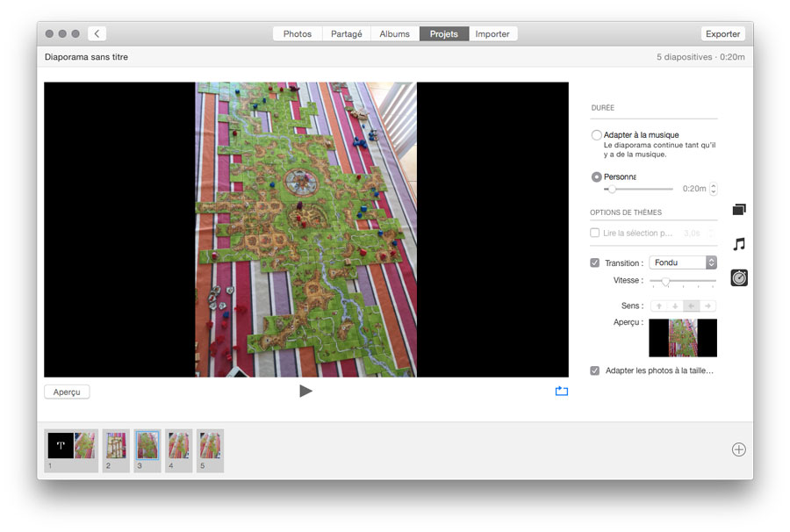The width and height of the screenshot is (790, 532).
Task: Click the '5 diapositives · 0:20m' summary text
Action: tap(700, 57)
